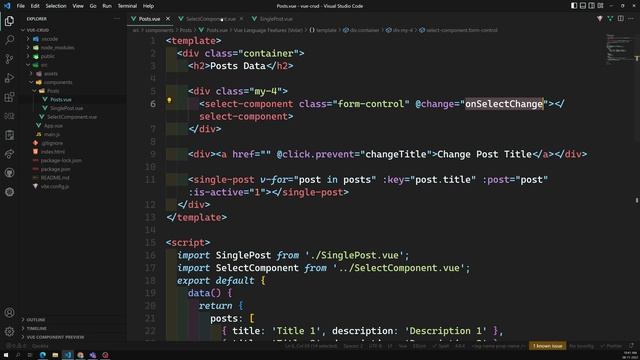Screen dimensions: 640x360
Task: Open the Explorer view in activity bar
Action: tap(9, 21)
